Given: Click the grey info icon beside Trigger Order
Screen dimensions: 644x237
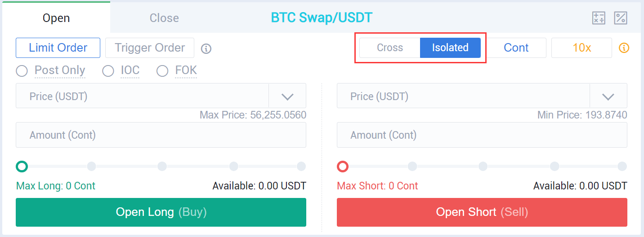Looking at the screenshot, I should (206, 48).
